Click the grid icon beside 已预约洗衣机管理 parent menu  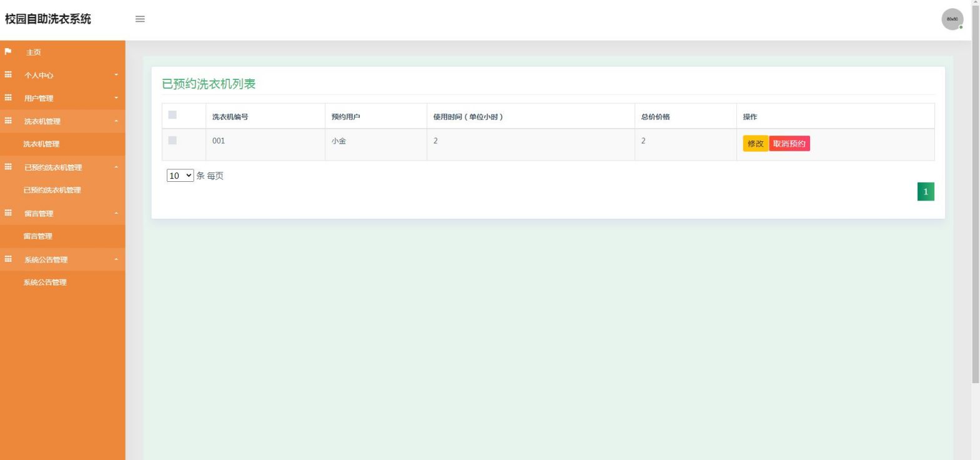pyautogui.click(x=8, y=167)
